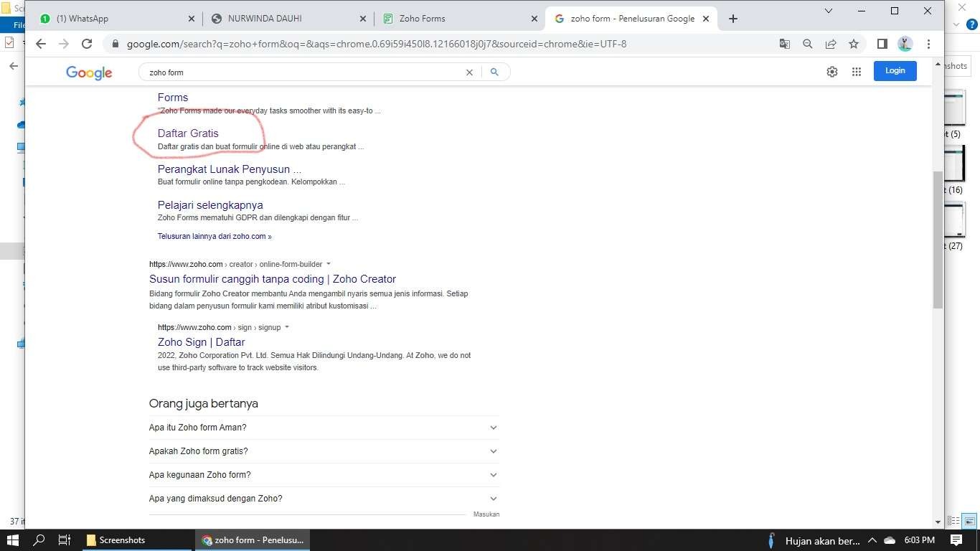Click the zoom magnifier icon in address bar

point(808,44)
